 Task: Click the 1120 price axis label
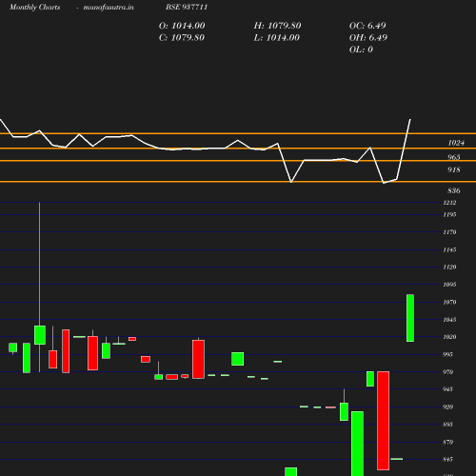pos(449,267)
